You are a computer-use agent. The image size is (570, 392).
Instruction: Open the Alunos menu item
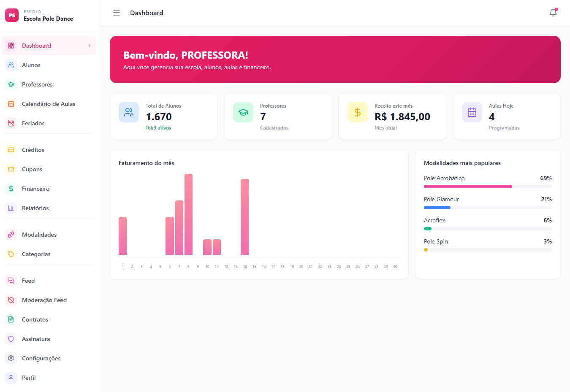pyautogui.click(x=49, y=65)
